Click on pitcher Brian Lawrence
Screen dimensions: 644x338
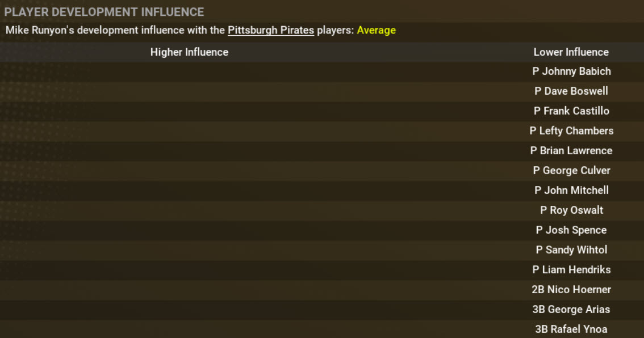571,151
